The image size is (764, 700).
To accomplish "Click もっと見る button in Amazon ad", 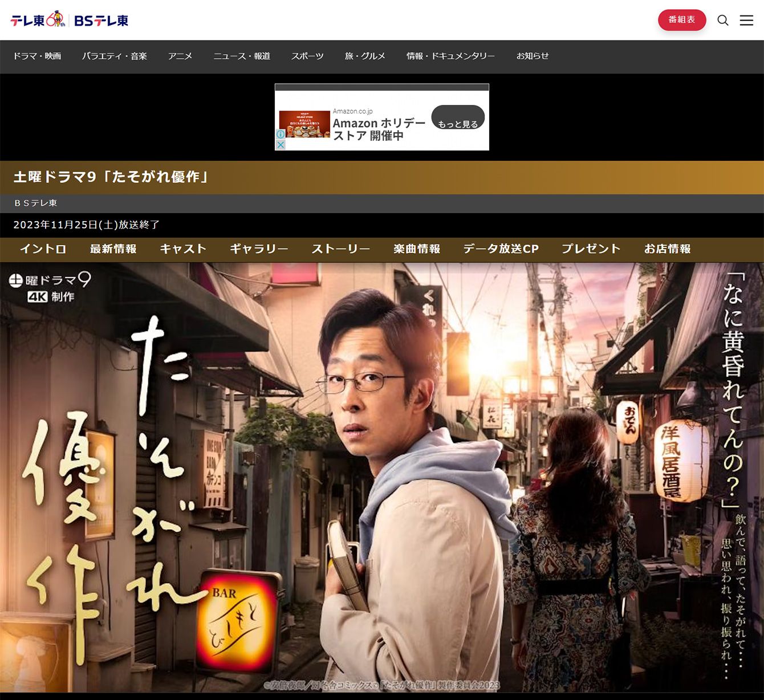I will (x=457, y=118).
